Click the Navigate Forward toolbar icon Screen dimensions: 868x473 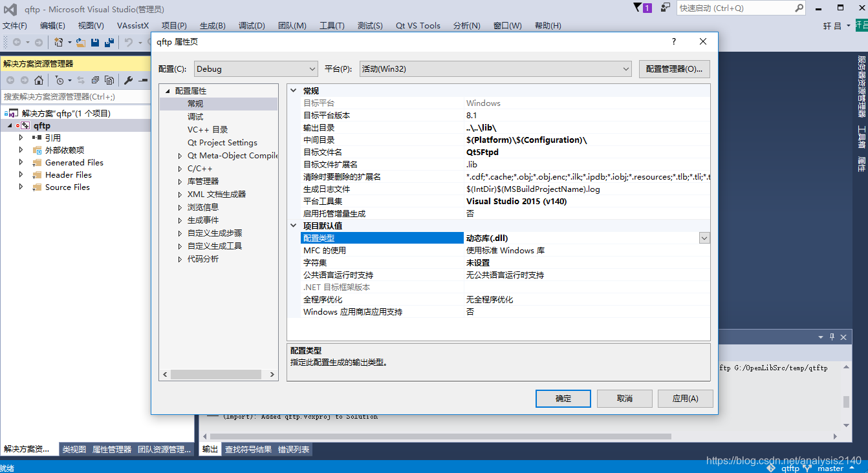[x=38, y=42]
